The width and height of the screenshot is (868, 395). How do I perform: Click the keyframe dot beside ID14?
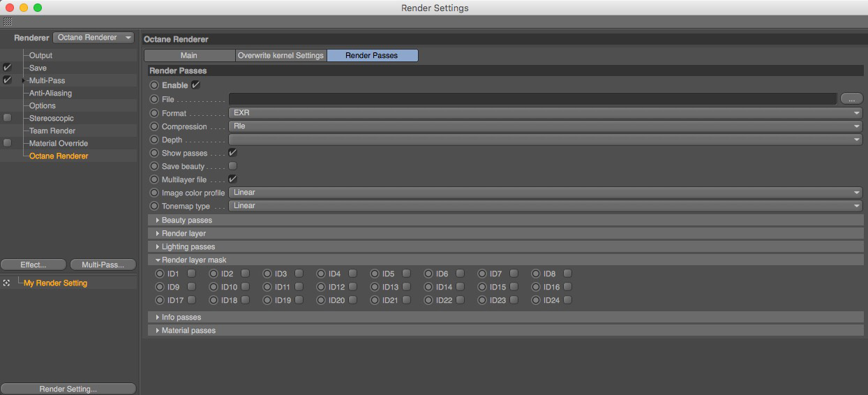[428, 287]
